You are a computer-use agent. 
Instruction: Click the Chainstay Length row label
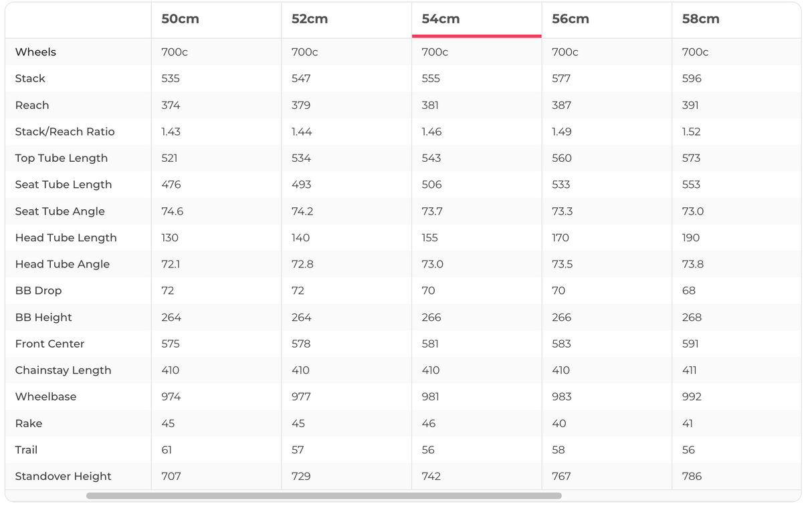coord(63,370)
